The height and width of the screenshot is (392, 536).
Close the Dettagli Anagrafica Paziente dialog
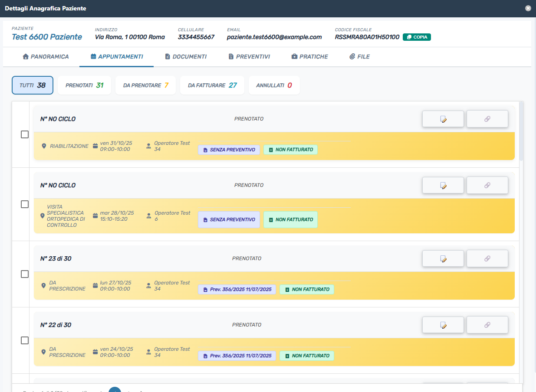(x=528, y=8)
